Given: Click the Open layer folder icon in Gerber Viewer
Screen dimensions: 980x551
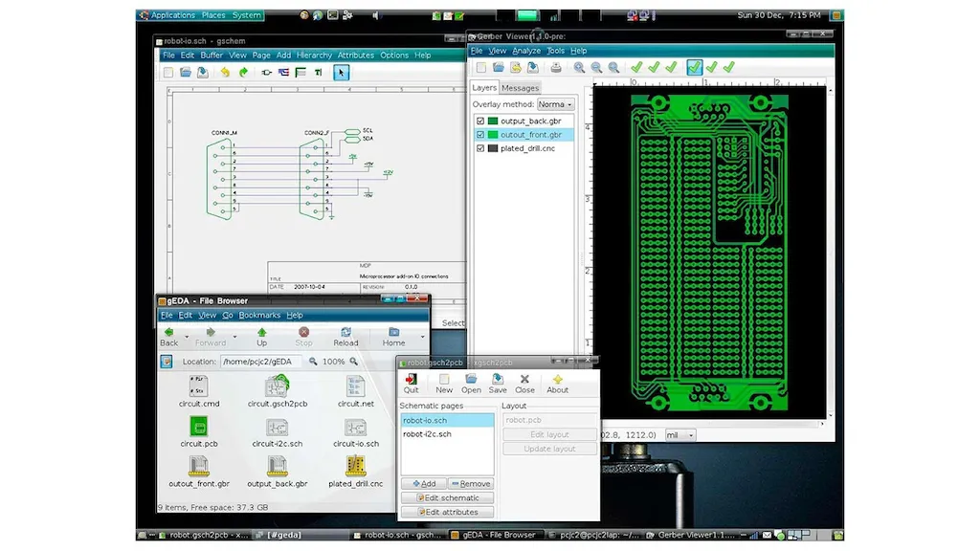Looking at the screenshot, I should click(x=498, y=68).
